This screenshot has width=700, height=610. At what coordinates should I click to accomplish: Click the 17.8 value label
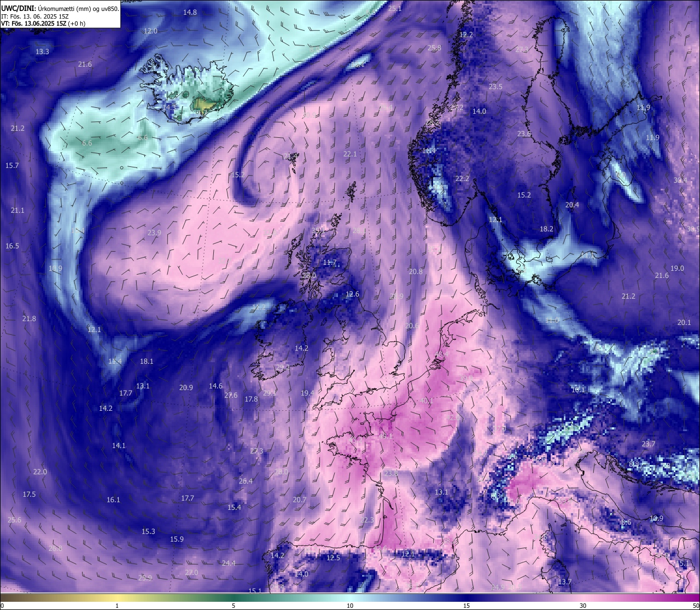[251, 399]
